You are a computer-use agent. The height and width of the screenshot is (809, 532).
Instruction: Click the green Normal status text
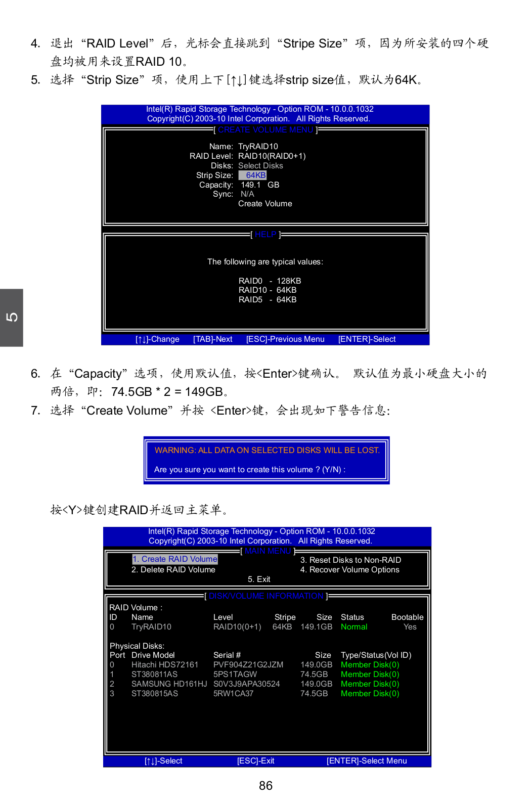tap(354, 627)
